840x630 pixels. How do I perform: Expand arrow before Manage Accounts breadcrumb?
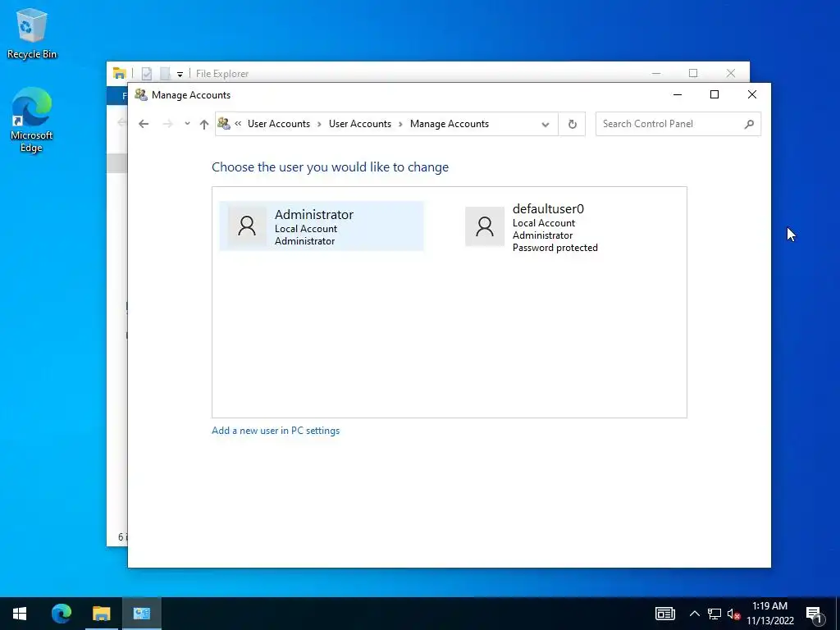tap(400, 124)
